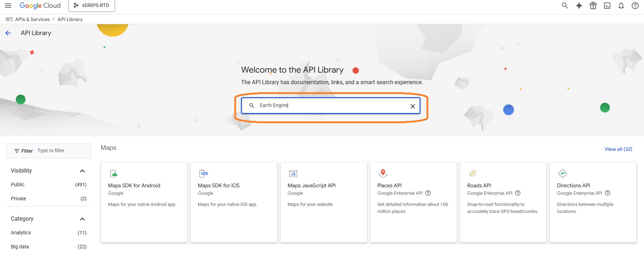Open the help question mark icon

click(x=635, y=6)
